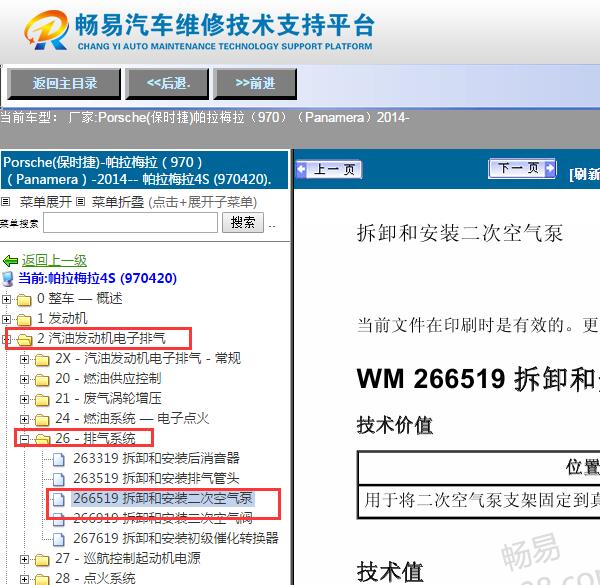The width and height of the screenshot is (600, 585).
Task: Click open folder icon of 2 汽油发动机电子排气
Action: [24, 339]
